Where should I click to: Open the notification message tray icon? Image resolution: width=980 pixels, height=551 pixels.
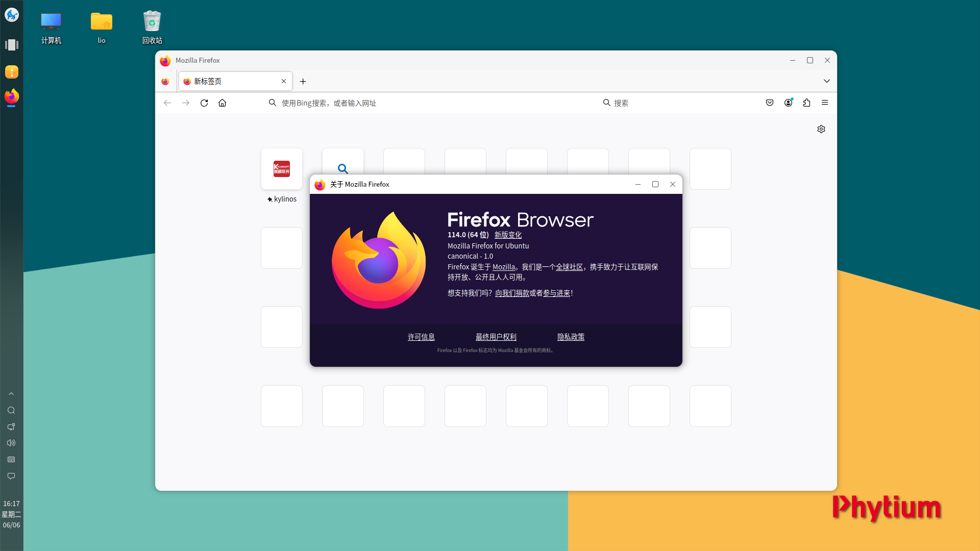[x=11, y=476]
